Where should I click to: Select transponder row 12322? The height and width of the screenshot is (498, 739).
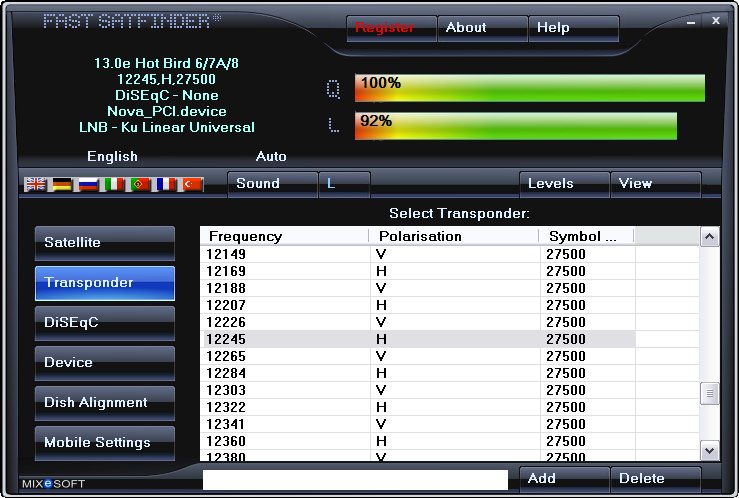pyautogui.click(x=418, y=407)
